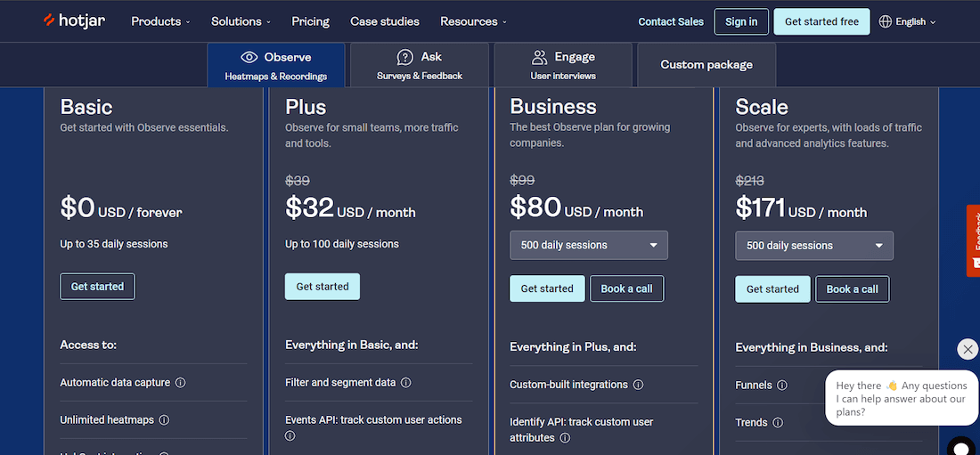Image resolution: width=980 pixels, height=455 pixels.
Task: Click Get started on the Business plan
Action: 547,288
